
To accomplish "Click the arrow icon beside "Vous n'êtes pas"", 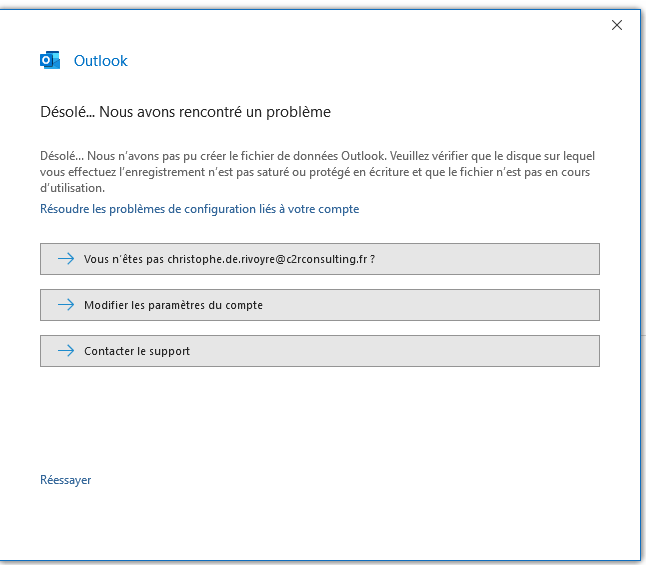I will [x=66, y=259].
